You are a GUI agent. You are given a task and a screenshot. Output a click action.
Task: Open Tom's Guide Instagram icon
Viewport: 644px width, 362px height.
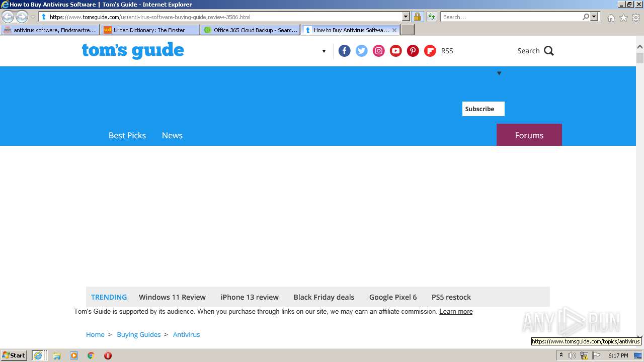[379, 51]
